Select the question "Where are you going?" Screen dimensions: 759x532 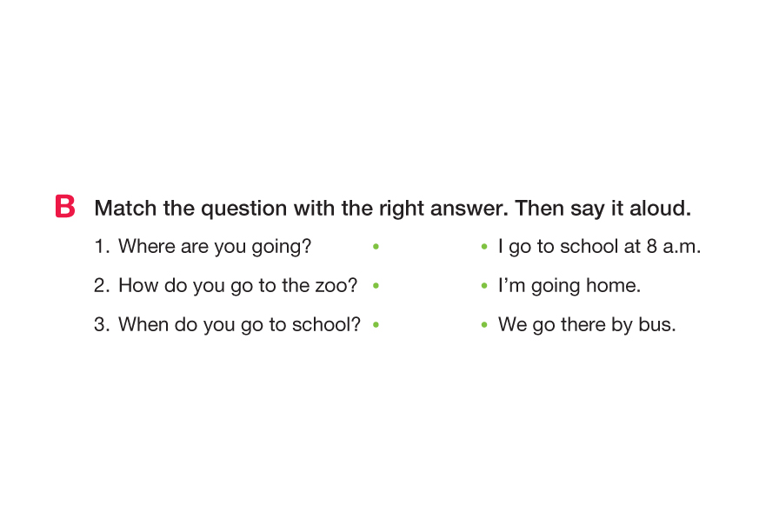[215, 247]
